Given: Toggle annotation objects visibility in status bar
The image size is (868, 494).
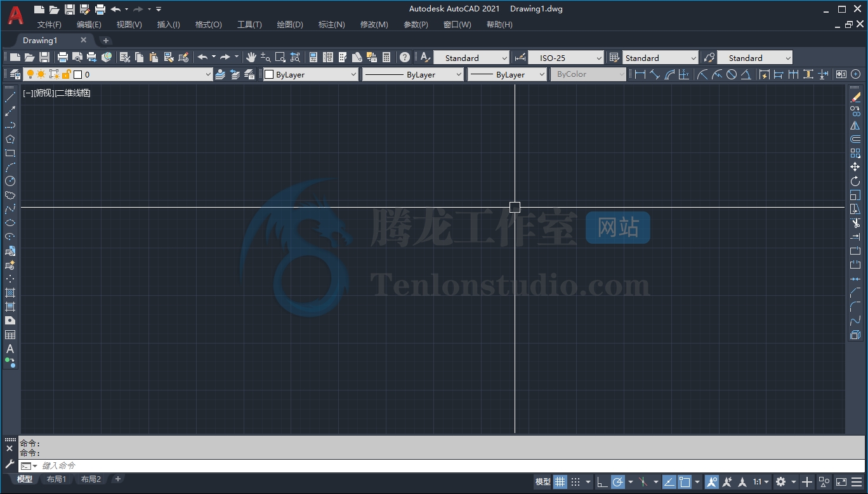Looking at the screenshot, I should pos(711,482).
